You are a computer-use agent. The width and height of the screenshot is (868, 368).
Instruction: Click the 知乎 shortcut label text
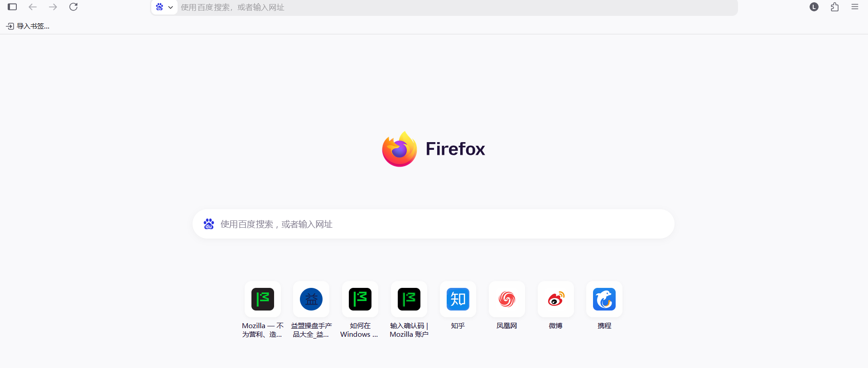458,326
